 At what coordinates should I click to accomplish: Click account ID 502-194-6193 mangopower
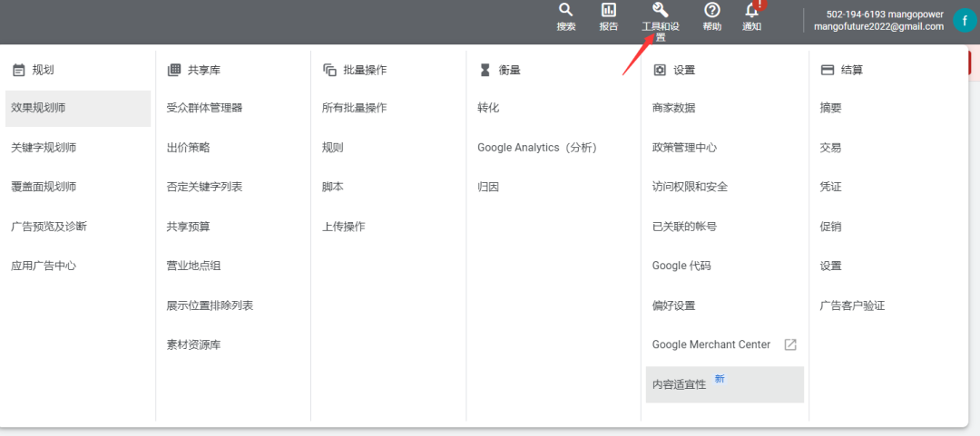click(885, 15)
